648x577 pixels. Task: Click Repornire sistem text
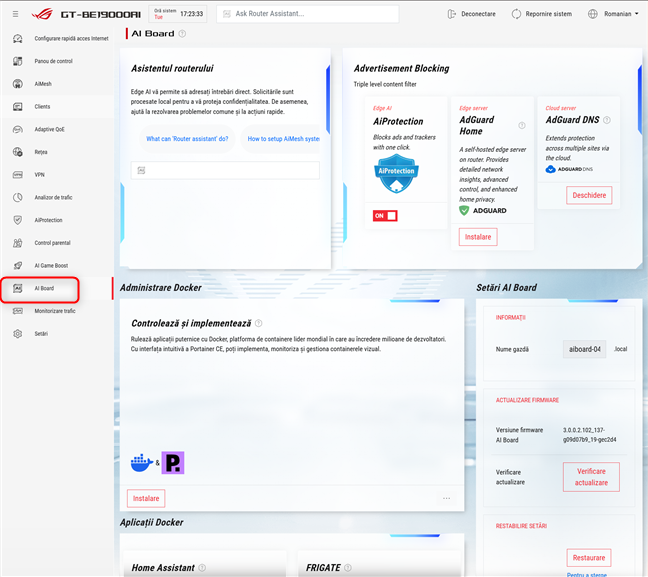[x=548, y=14]
